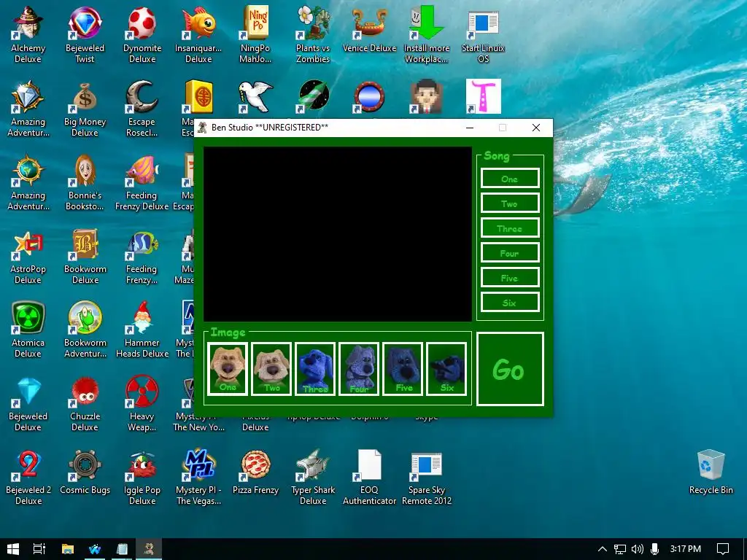Launch File Explorer from taskbar

pos(68,549)
